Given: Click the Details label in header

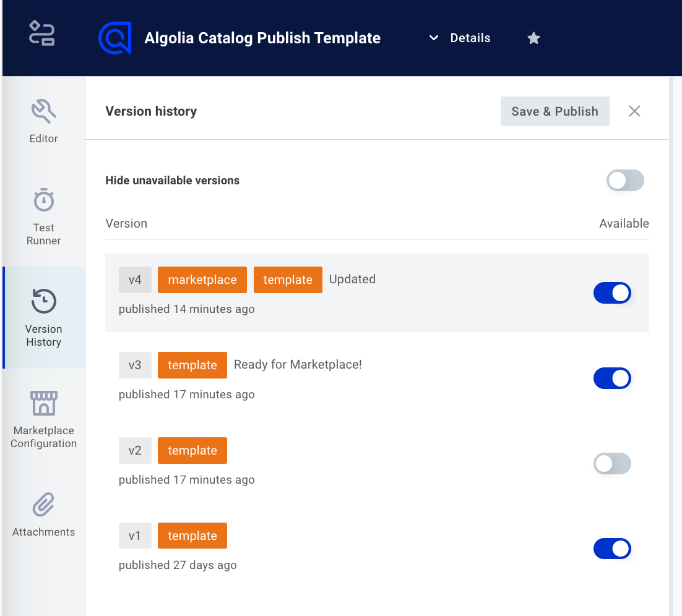Looking at the screenshot, I should coord(470,38).
